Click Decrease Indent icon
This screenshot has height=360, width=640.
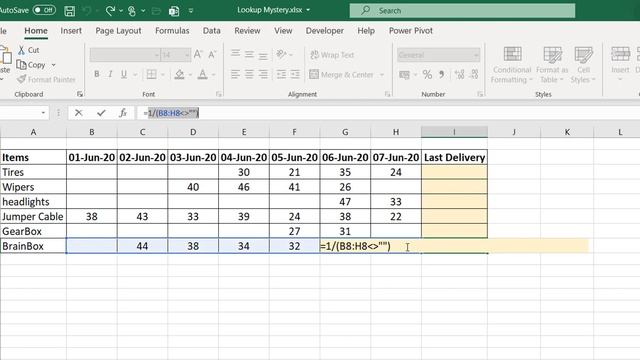281,74
